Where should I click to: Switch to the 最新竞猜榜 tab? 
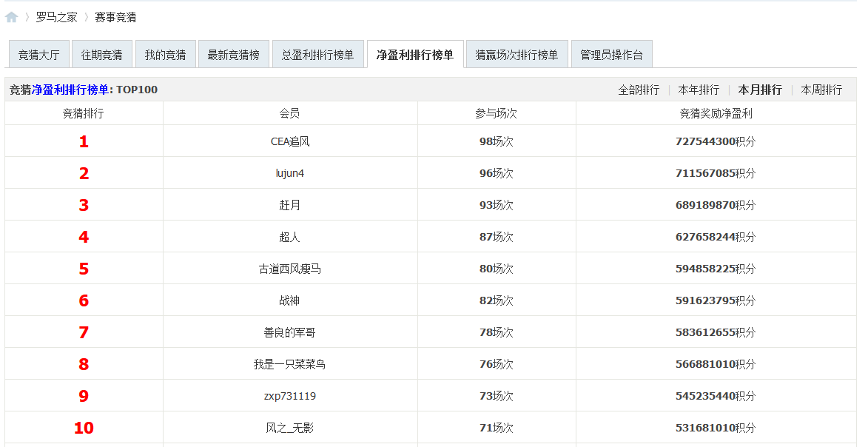(234, 53)
